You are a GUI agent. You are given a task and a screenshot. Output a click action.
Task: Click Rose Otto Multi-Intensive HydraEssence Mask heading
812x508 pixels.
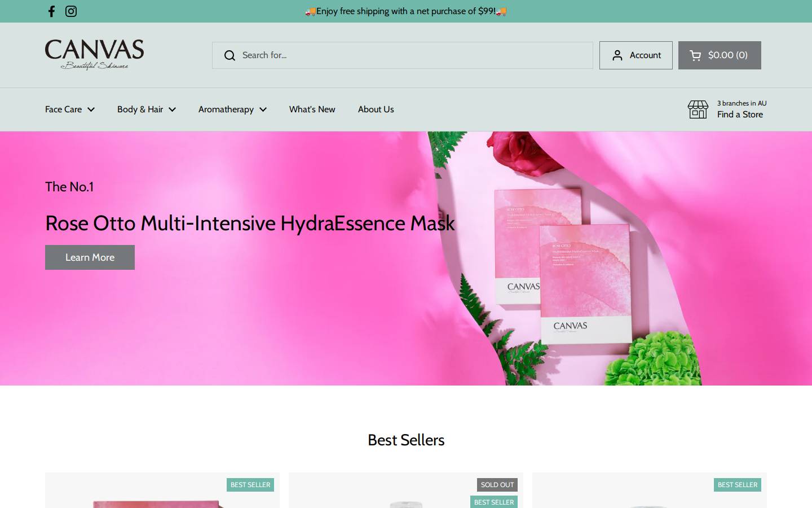[x=250, y=224]
